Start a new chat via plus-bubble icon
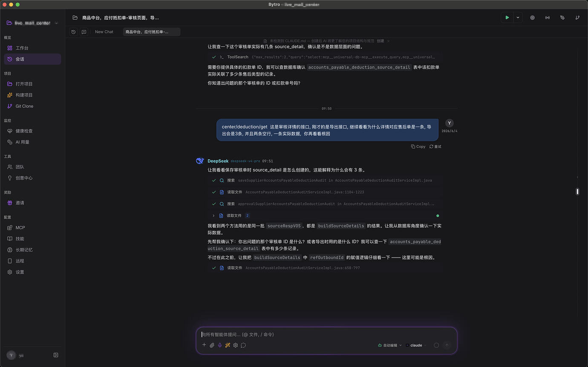 click(84, 32)
